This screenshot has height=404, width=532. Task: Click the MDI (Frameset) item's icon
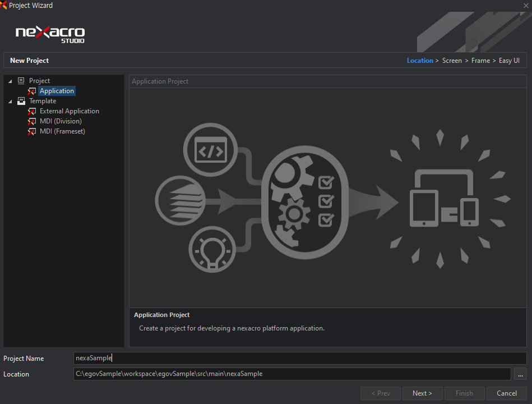(x=32, y=132)
